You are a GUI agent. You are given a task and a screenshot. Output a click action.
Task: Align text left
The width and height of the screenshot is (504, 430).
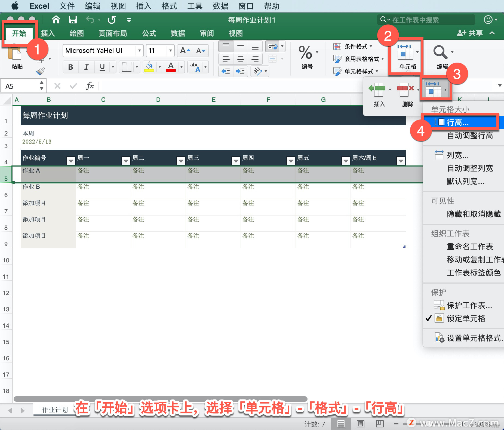point(226,59)
